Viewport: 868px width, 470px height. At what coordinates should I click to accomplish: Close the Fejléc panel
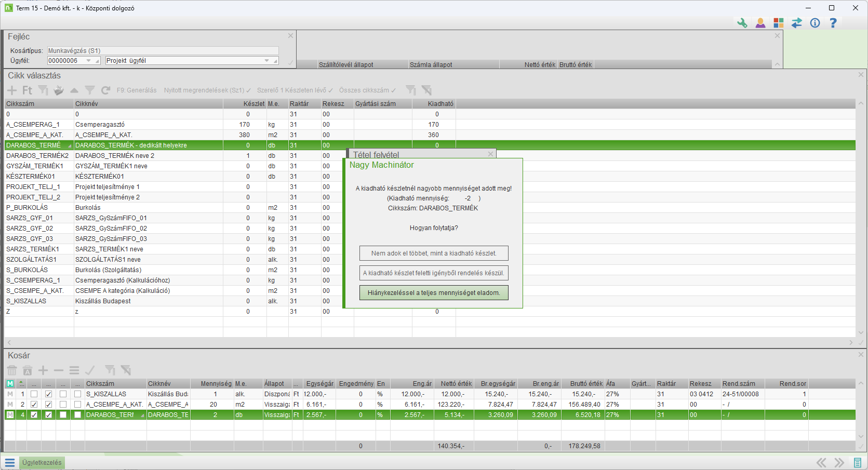point(290,36)
